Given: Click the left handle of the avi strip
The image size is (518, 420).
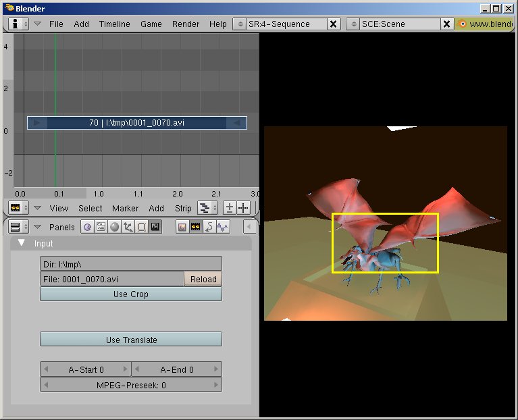Looking at the screenshot, I should click(37, 123).
